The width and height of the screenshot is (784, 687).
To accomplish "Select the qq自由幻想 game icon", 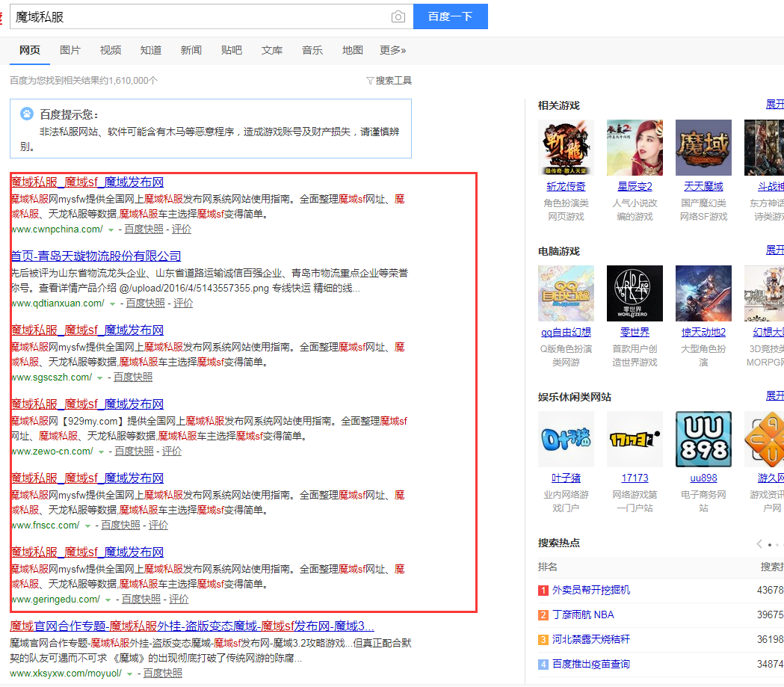I will pos(566,293).
